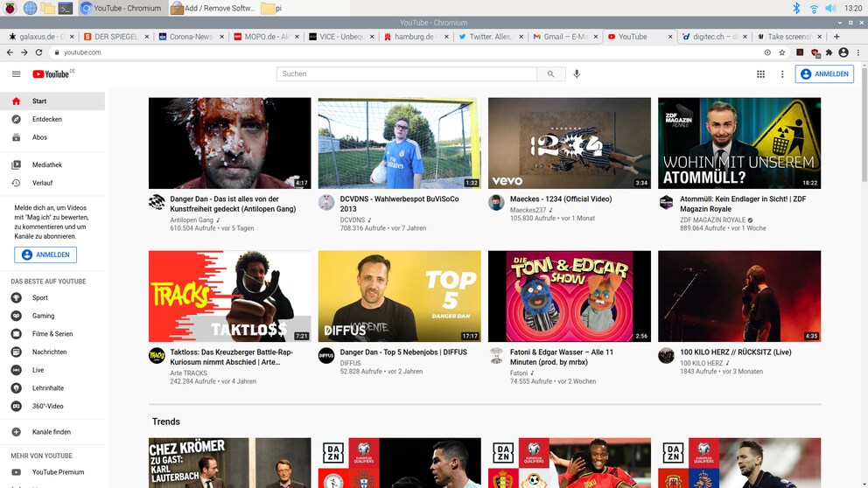Image resolution: width=868 pixels, height=488 pixels.
Task: Click the Suchen search field
Action: tap(406, 73)
